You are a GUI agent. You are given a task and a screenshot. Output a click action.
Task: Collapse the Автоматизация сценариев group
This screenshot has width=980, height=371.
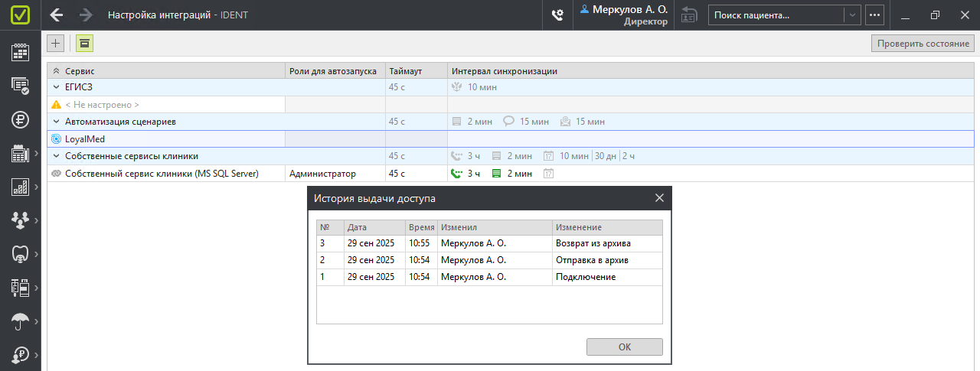(x=56, y=122)
